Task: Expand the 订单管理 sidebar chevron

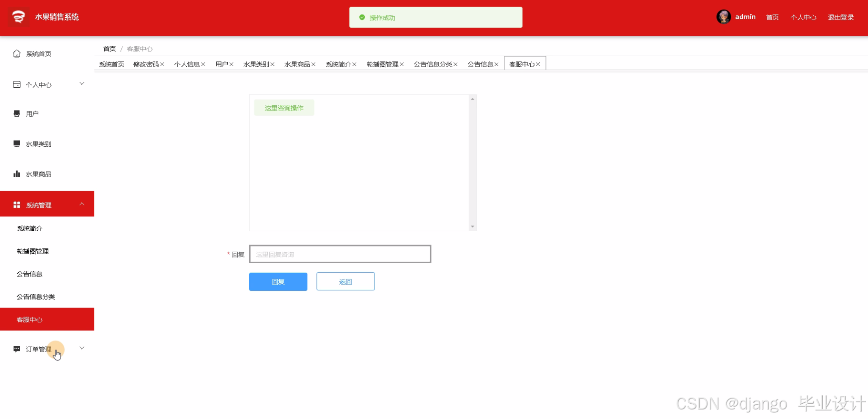Action: click(82, 348)
